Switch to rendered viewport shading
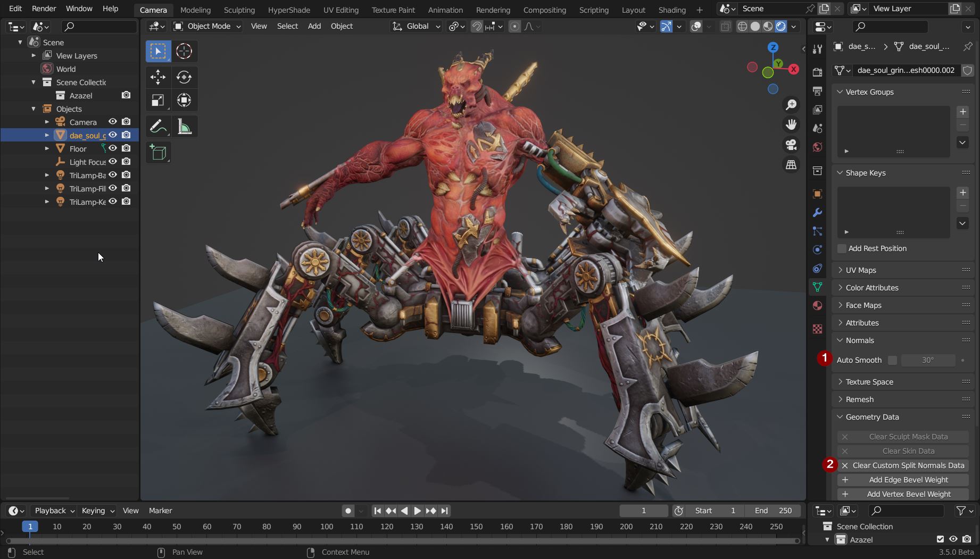 781,27
